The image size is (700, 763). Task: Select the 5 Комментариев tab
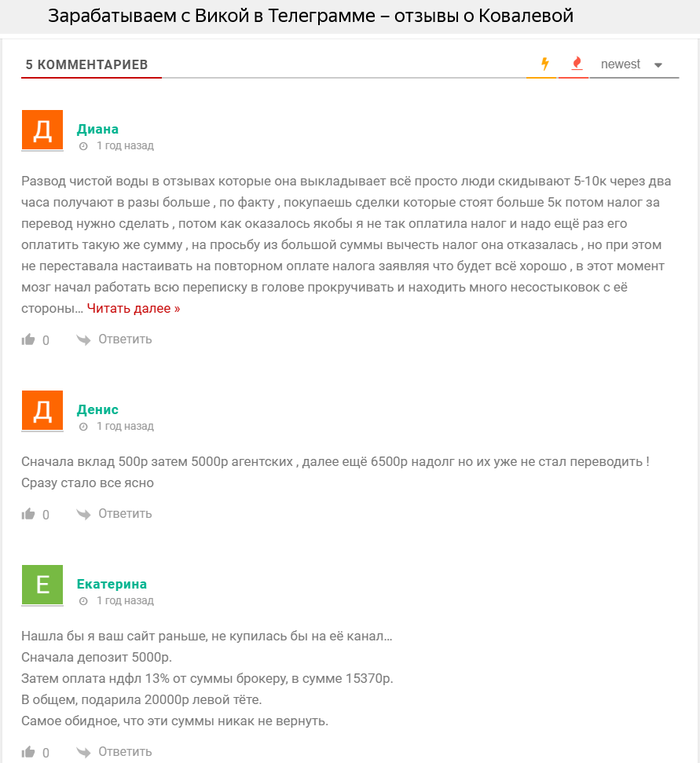86,64
